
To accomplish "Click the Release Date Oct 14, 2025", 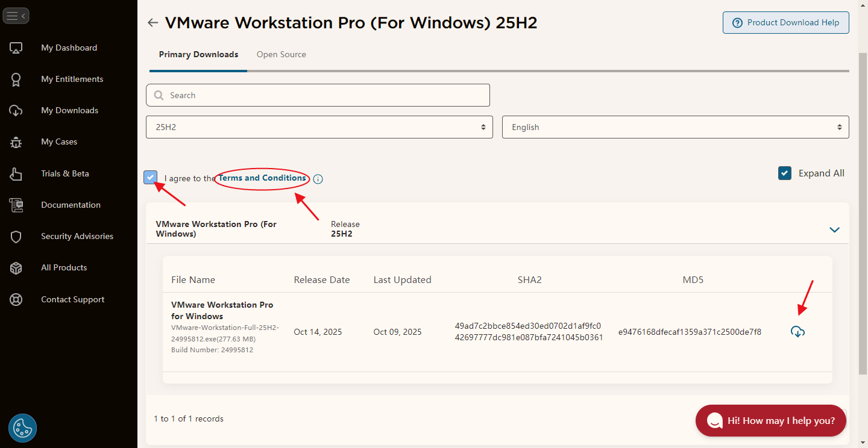I will pyautogui.click(x=318, y=332).
